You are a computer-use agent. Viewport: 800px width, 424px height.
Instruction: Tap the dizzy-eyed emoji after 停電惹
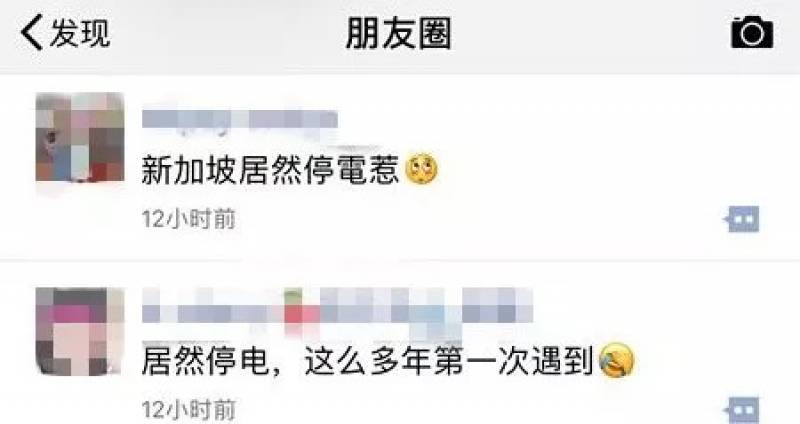[421, 169]
